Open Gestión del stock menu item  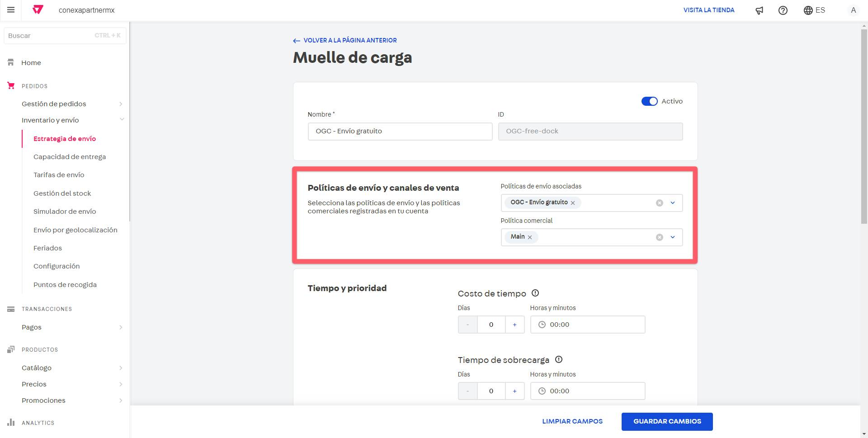[x=62, y=193]
